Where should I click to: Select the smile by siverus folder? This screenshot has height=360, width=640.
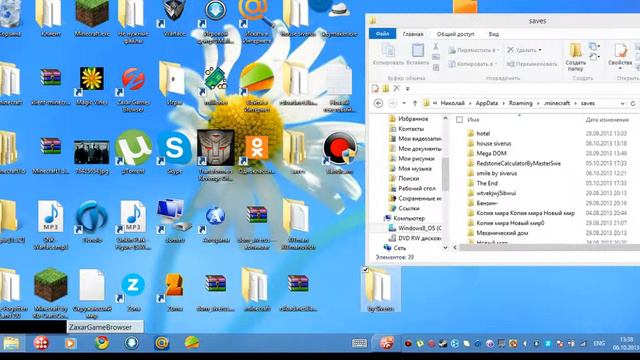(496, 173)
